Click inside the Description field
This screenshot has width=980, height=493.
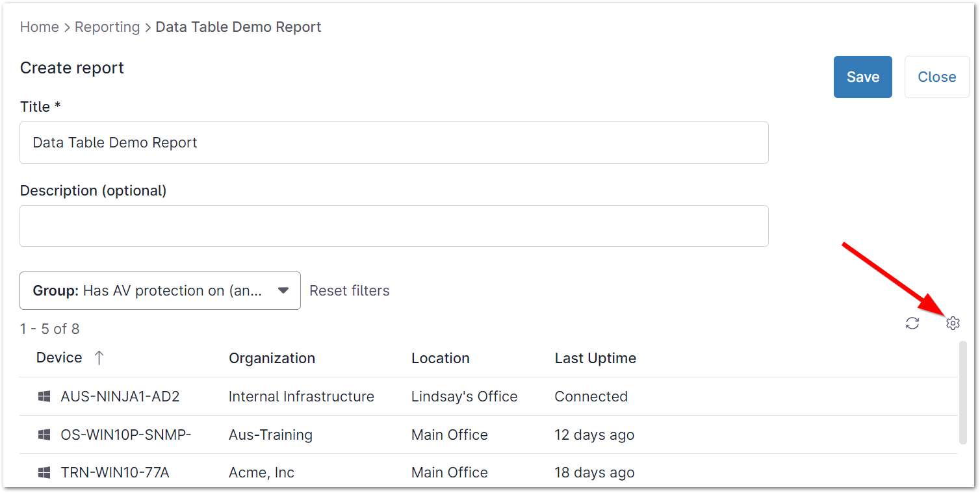[394, 225]
